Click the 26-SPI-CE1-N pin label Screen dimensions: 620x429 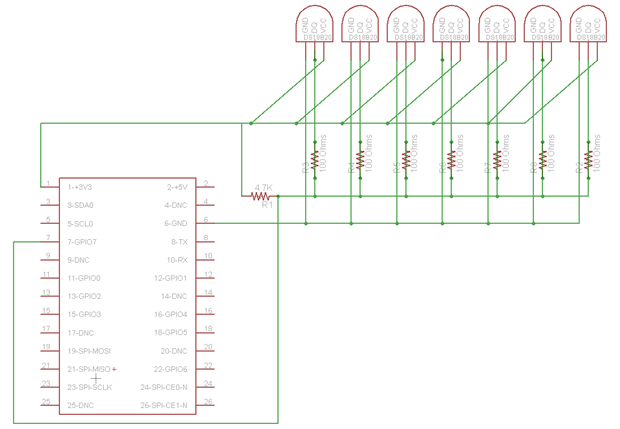point(164,405)
